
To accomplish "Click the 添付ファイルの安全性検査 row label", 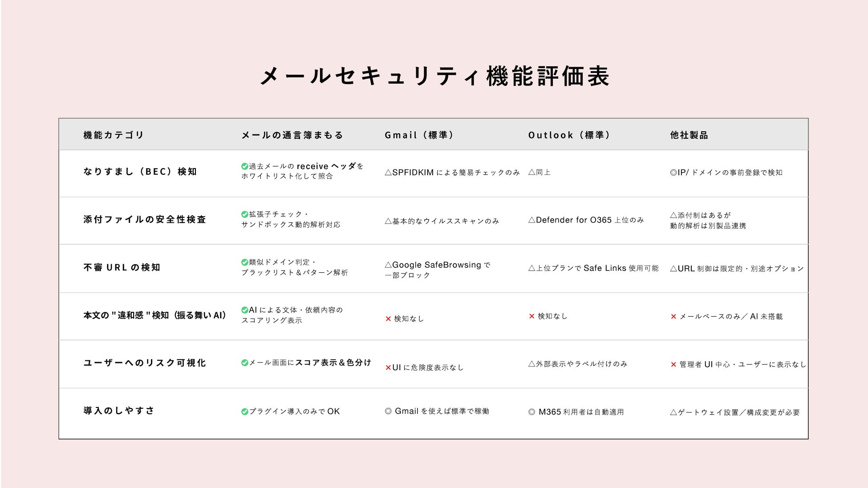I will point(145,219).
